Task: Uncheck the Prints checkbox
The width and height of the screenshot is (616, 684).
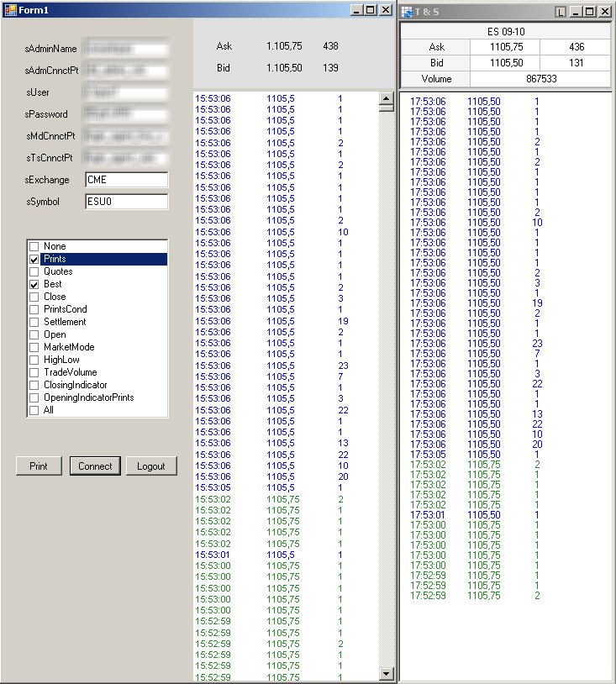Action: (34, 260)
